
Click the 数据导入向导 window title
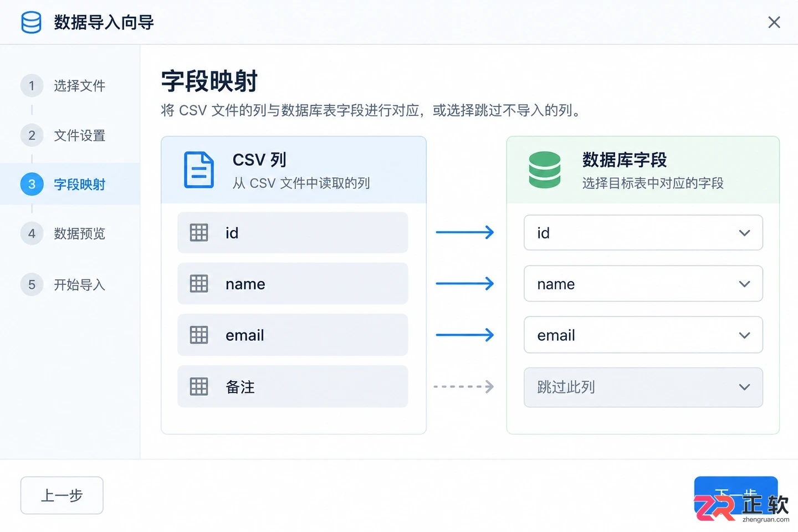[104, 22]
